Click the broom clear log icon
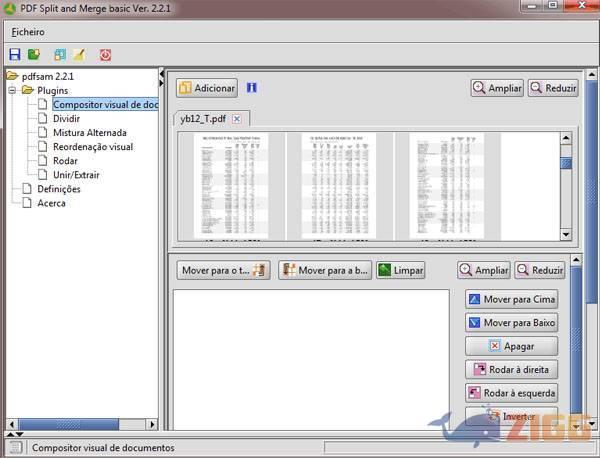 click(x=79, y=54)
